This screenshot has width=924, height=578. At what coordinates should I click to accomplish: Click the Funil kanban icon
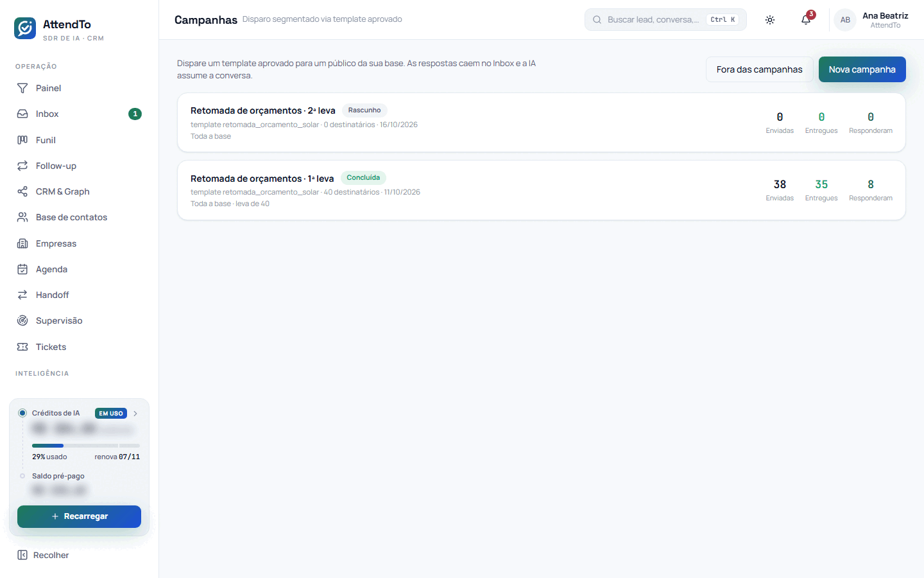[22, 140]
